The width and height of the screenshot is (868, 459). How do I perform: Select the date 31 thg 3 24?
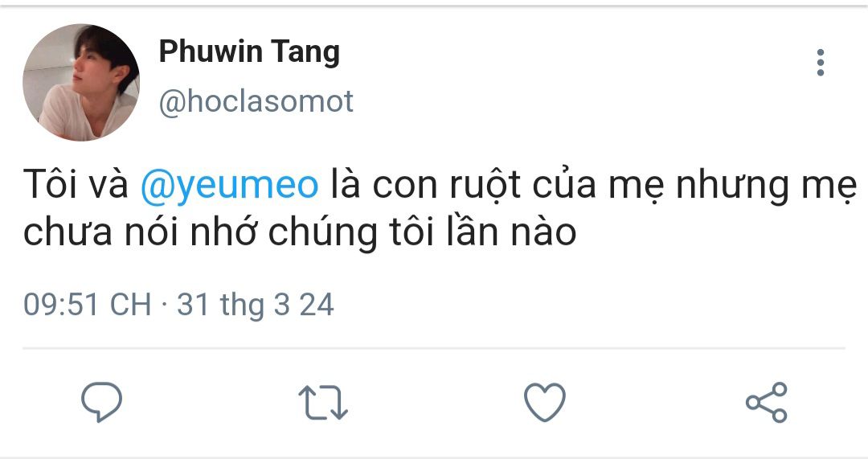[256, 305]
